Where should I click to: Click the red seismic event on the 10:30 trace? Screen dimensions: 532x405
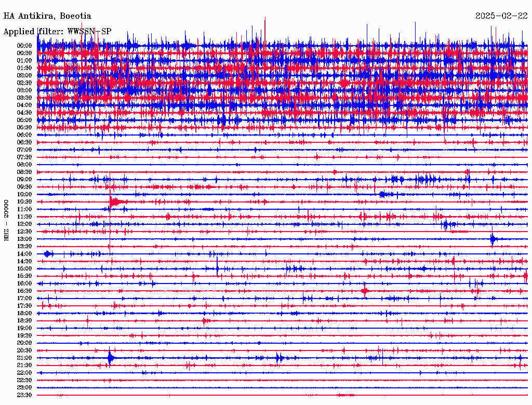click(117, 203)
